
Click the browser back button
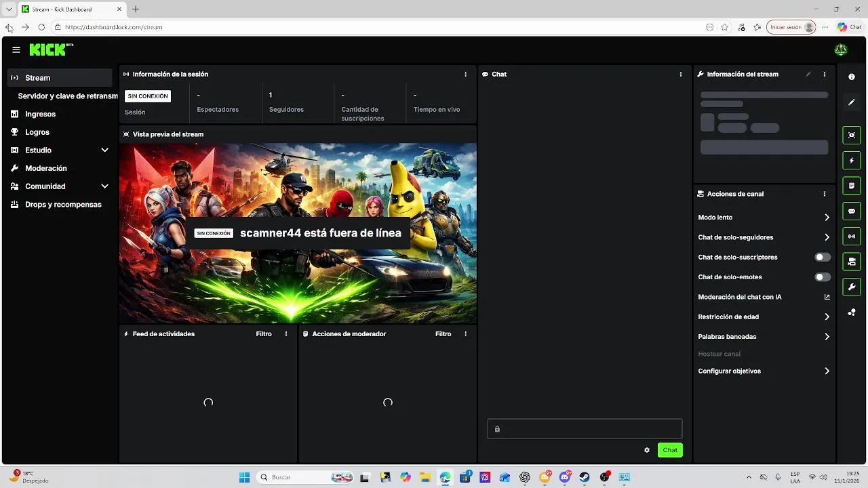tap(9, 27)
